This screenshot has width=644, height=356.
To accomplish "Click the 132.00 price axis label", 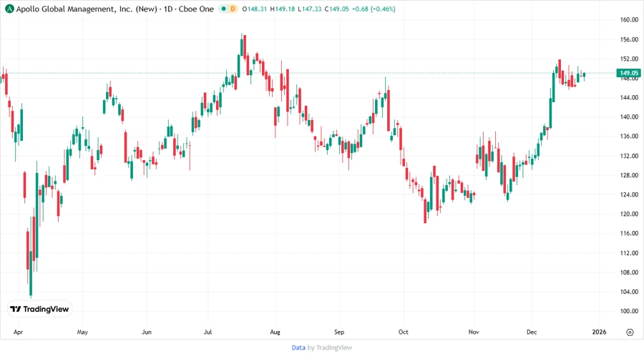I will [629, 156].
